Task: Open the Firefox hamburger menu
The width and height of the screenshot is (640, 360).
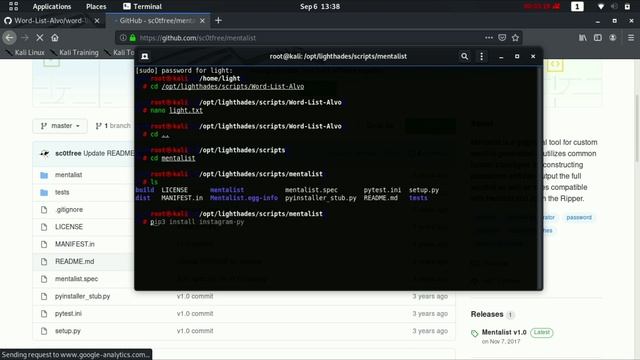Action: click(x=631, y=38)
